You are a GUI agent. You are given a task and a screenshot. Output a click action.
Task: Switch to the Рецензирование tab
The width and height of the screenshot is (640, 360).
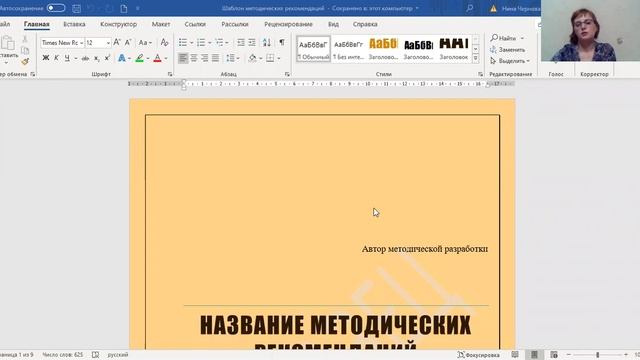[x=288, y=24]
